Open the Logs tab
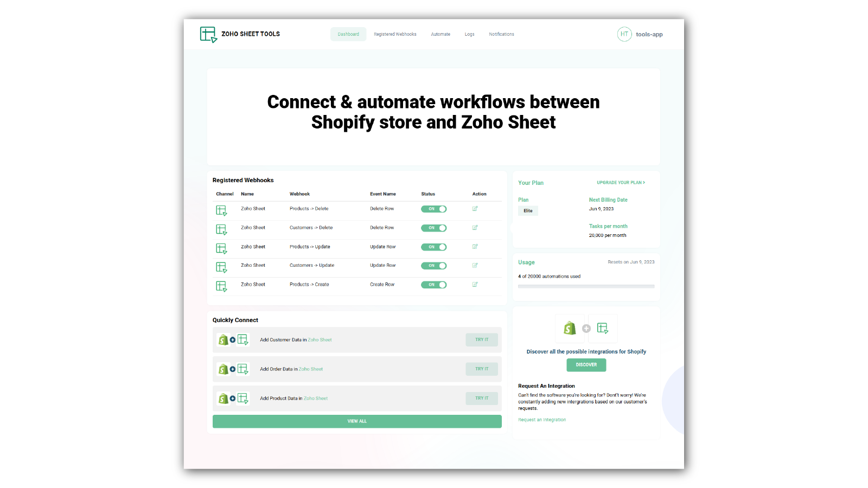This screenshot has height=488, width=868. tap(470, 34)
